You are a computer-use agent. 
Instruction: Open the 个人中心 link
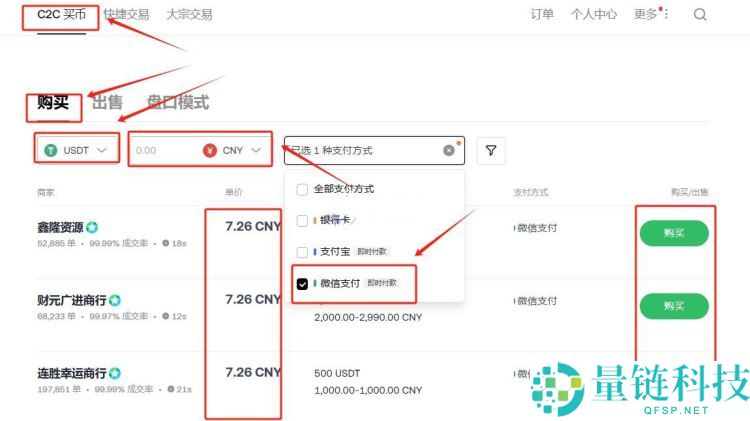[594, 14]
